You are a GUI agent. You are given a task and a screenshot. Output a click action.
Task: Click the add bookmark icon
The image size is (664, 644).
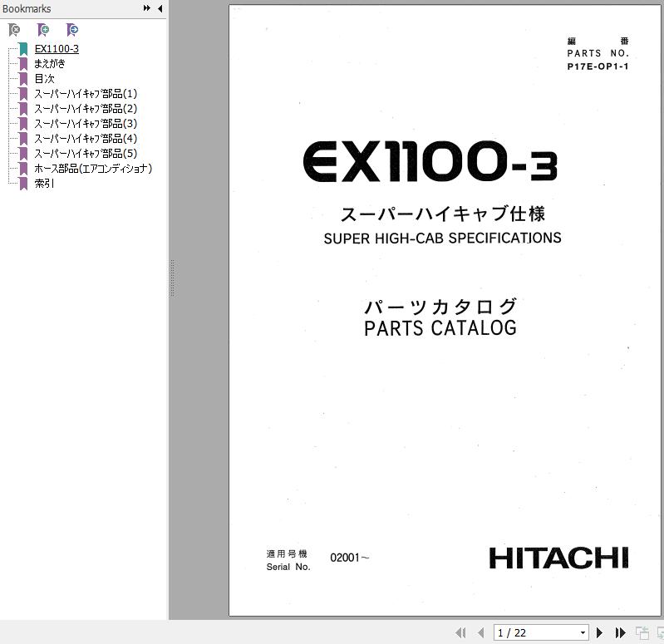tap(42, 30)
